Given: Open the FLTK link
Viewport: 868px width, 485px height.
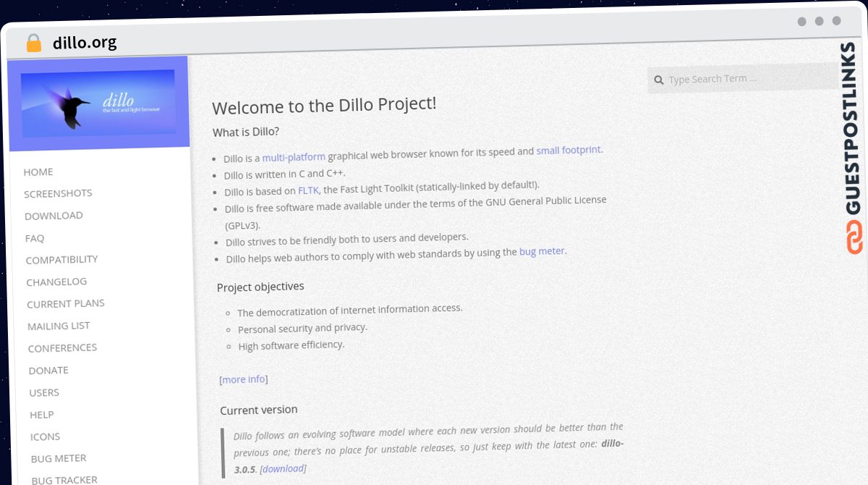Looking at the screenshot, I should pos(309,191).
